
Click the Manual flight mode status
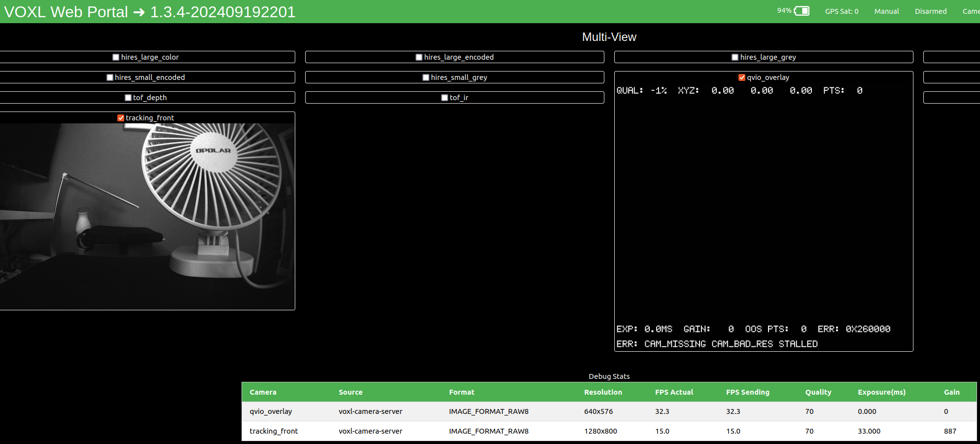click(x=886, y=11)
